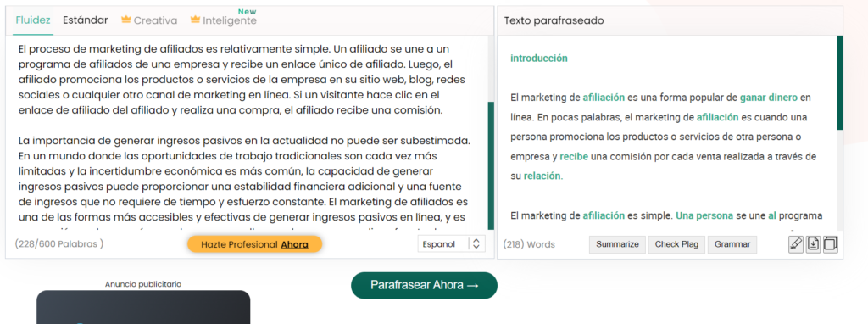Screen dimensions: 868x324
Task: Click the input text panel scrollbar
Action: (491, 165)
